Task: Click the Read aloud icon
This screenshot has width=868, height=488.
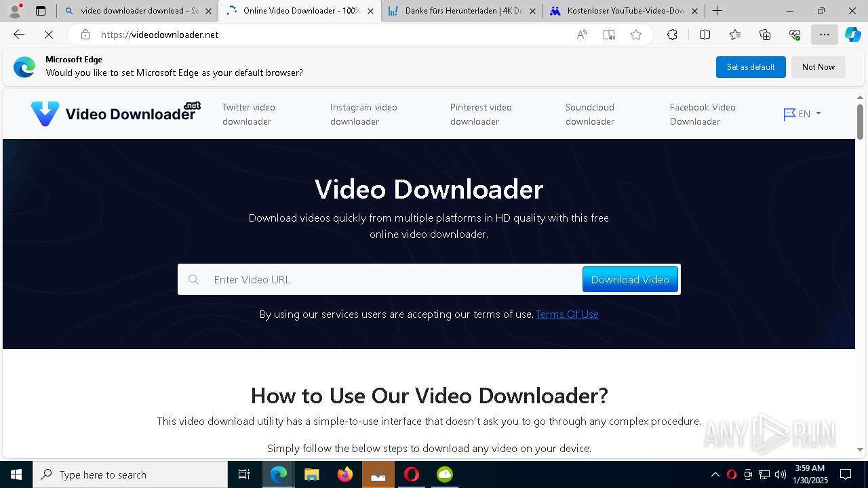Action: pos(582,35)
